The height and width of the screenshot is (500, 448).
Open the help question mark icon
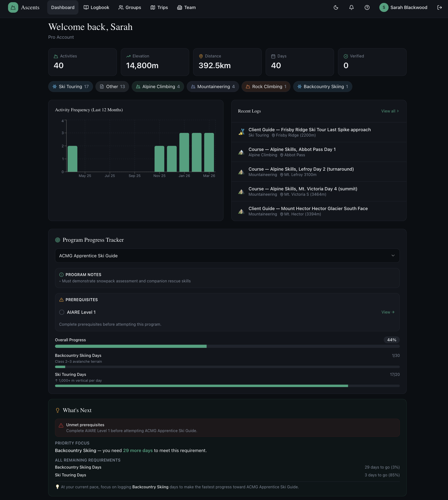point(367,7)
